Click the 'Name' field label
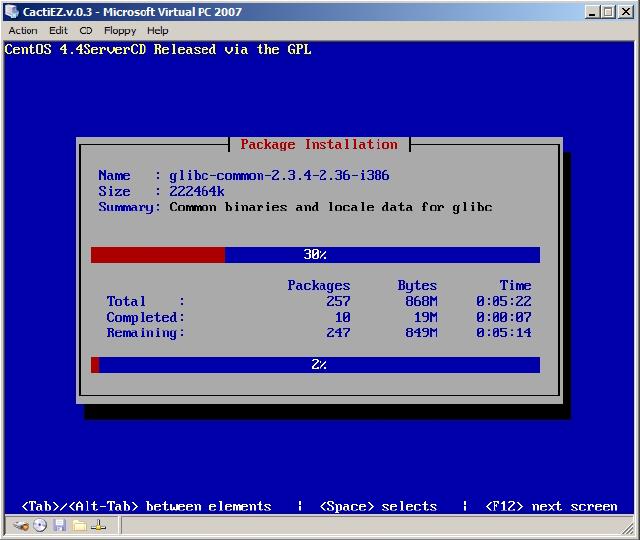The height and width of the screenshot is (540, 640). click(x=114, y=176)
